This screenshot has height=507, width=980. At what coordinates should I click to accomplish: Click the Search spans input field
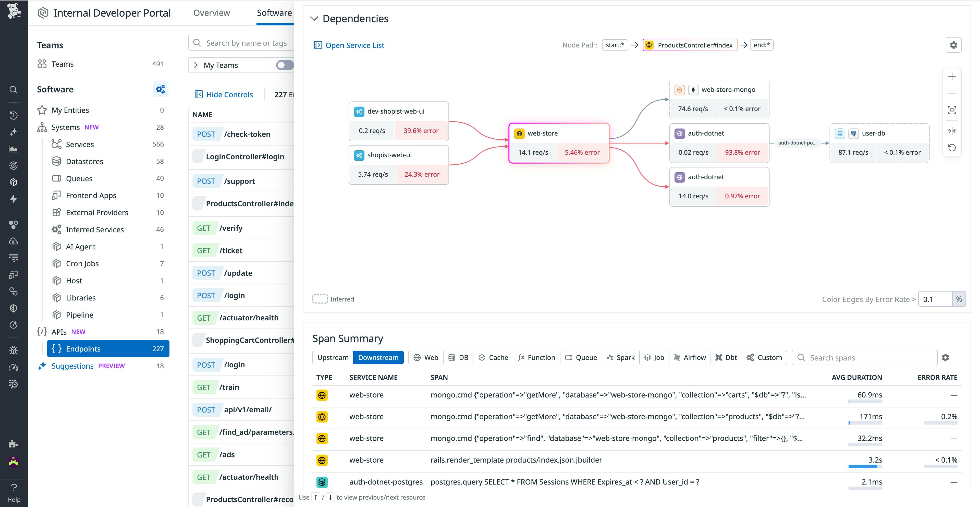pyautogui.click(x=864, y=357)
